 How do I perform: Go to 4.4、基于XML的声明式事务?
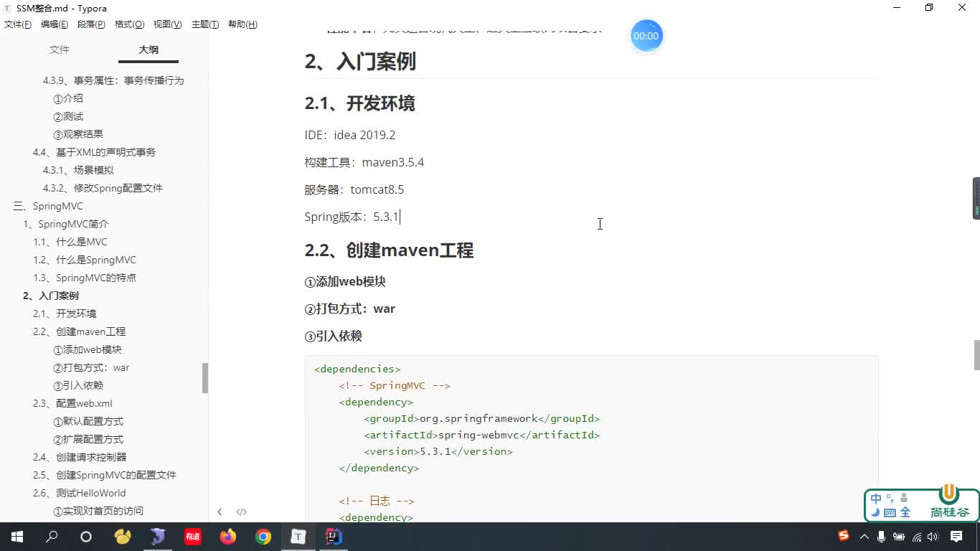point(94,152)
